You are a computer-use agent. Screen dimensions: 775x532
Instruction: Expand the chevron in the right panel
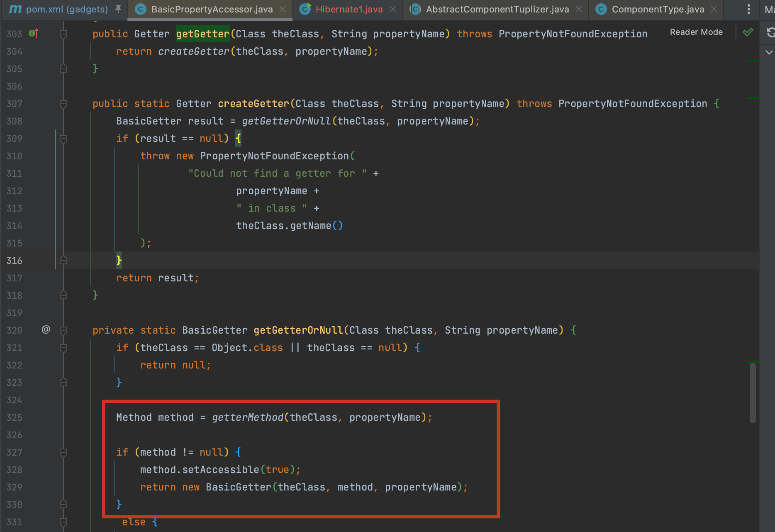(769, 52)
